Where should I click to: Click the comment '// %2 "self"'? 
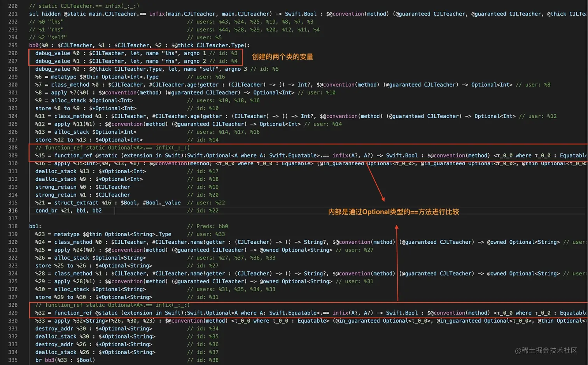click(x=48, y=37)
